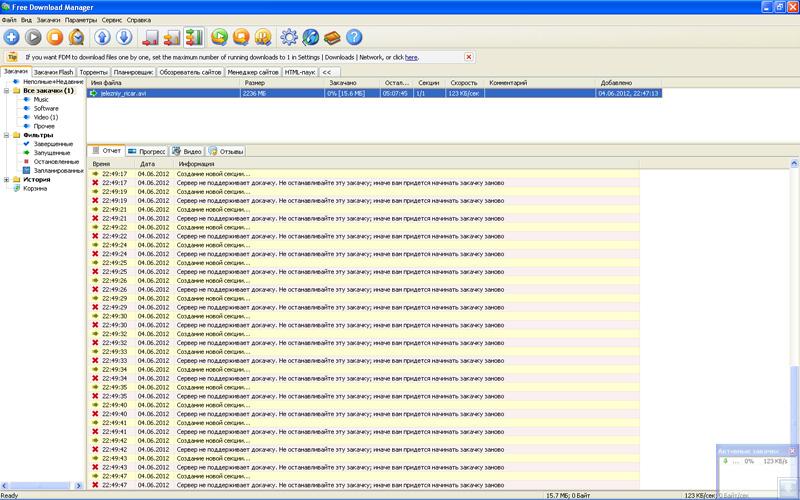Click the globe dial connection icon
Image resolution: width=800 pixels, height=500 pixels.
pyautogui.click(x=310, y=37)
